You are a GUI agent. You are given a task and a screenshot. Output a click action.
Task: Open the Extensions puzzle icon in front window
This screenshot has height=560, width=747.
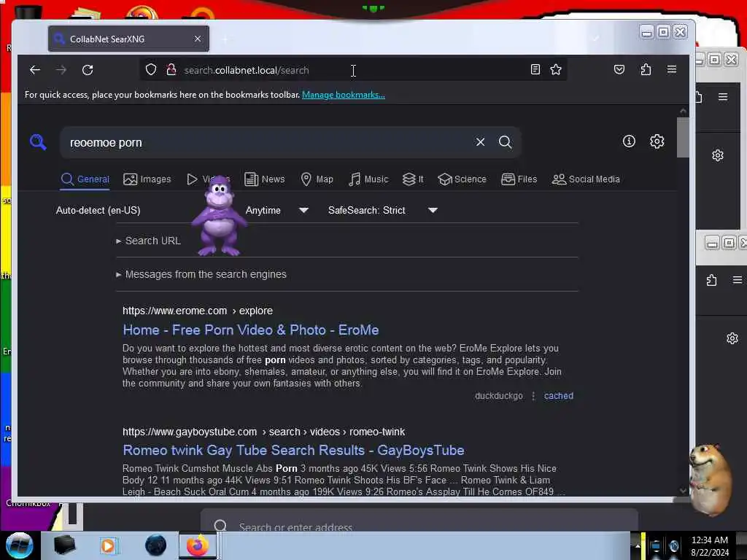tap(646, 69)
